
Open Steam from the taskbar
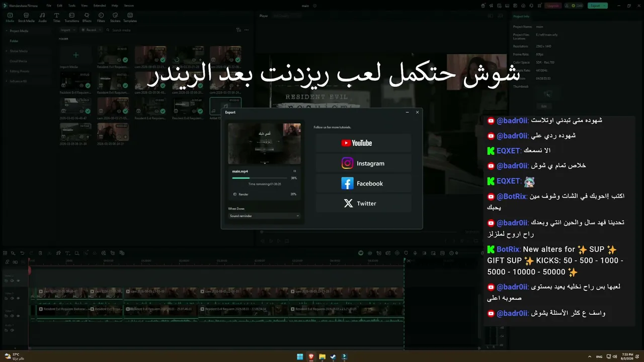[333, 357]
